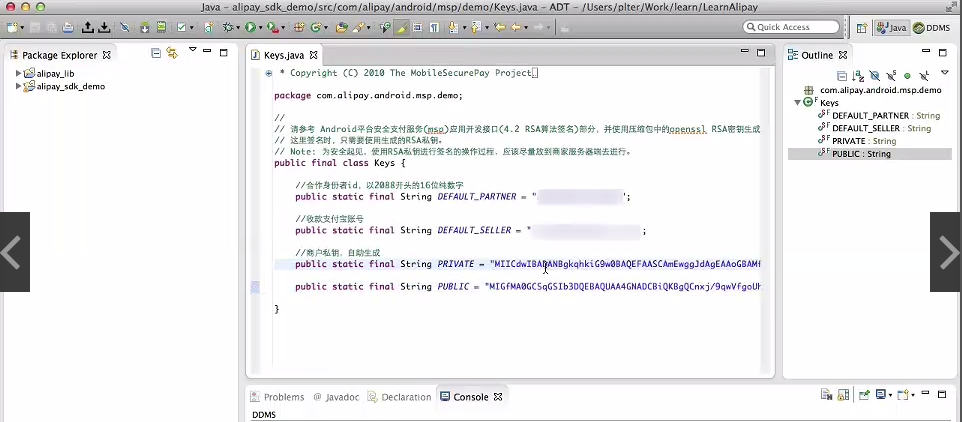Collapse the Keys class in Outline
This screenshot has height=422, width=962.
coord(797,102)
